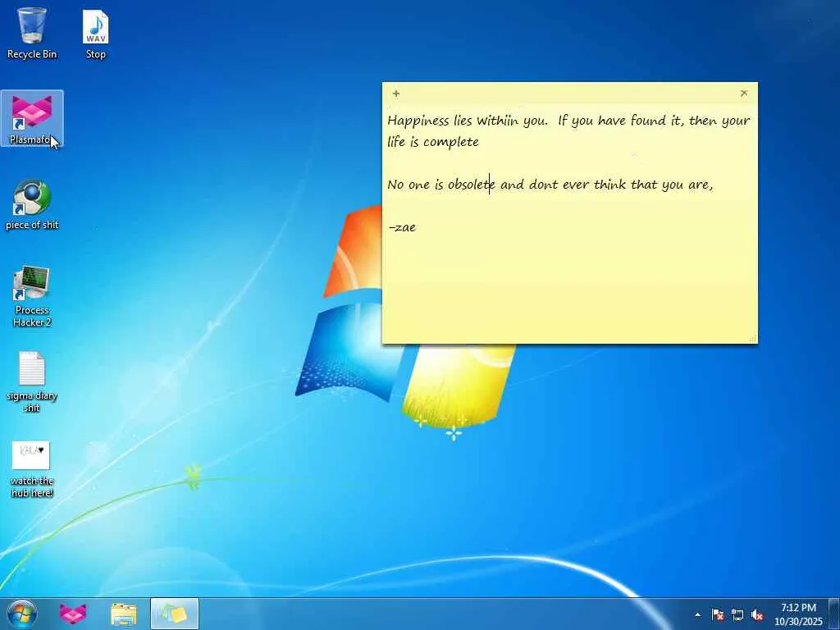Switch to Sticky Notes taskbar button
This screenshot has width=840, height=630.
pos(174,614)
